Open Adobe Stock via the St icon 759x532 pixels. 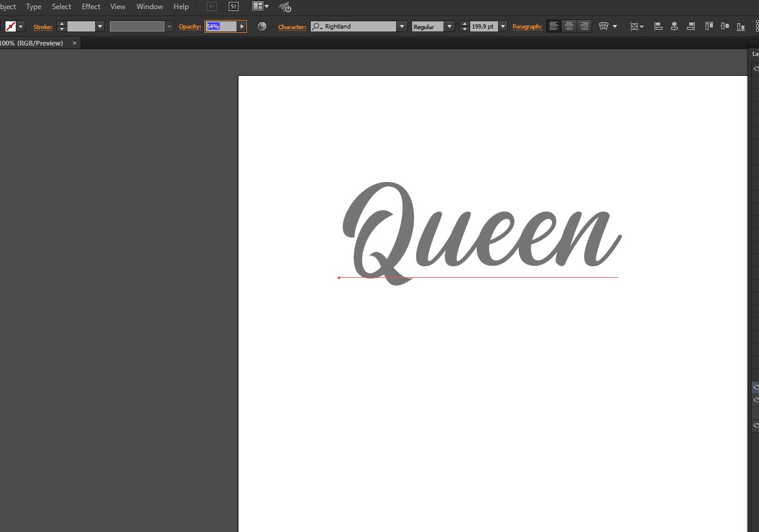[234, 7]
